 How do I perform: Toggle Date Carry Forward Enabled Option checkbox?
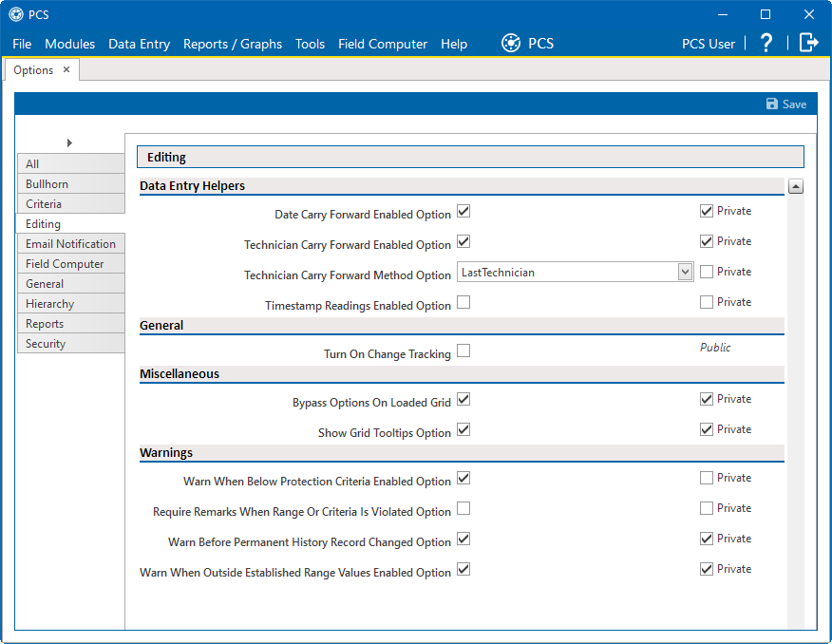(x=463, y=211)
